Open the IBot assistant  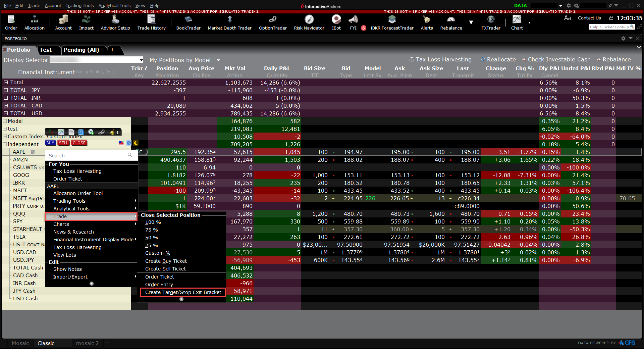(336, 23)
